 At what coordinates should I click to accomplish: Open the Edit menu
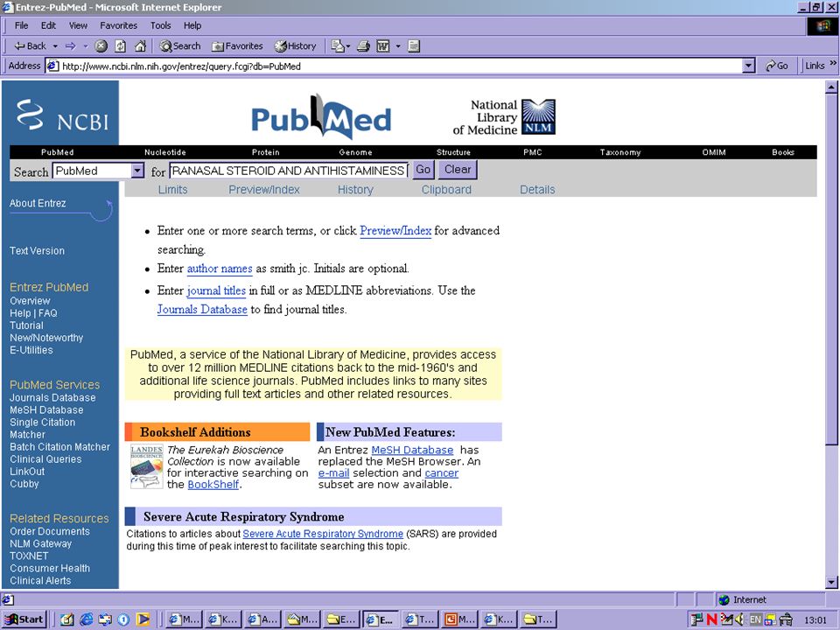pyautogui.click(x=48, y=25)
